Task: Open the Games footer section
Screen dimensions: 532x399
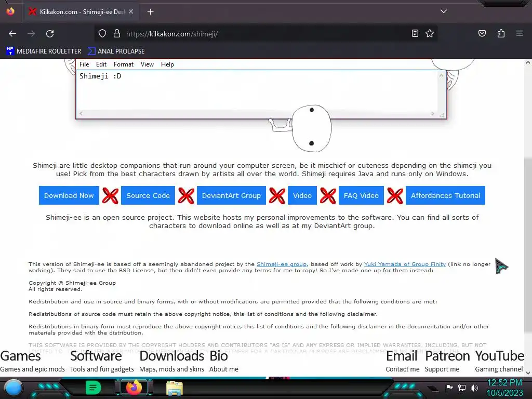Action: pyautogui.click(x=32, y=362)
